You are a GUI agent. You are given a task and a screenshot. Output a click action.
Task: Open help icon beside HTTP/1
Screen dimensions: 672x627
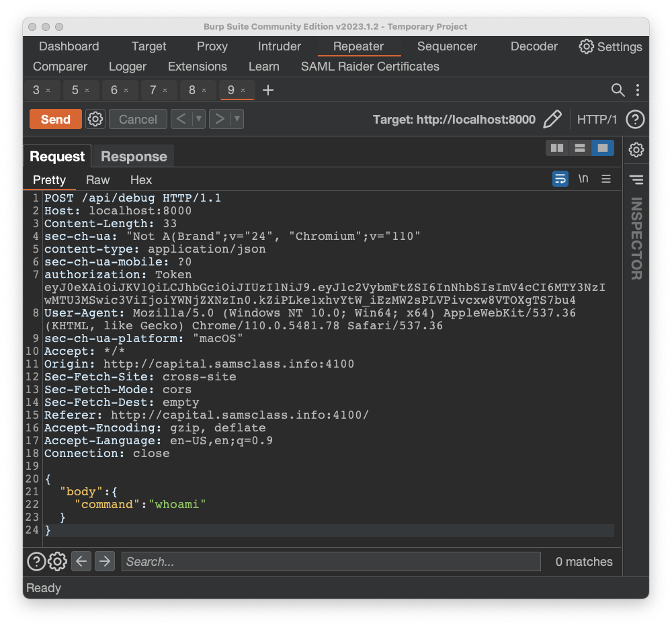tap(635, 120)
